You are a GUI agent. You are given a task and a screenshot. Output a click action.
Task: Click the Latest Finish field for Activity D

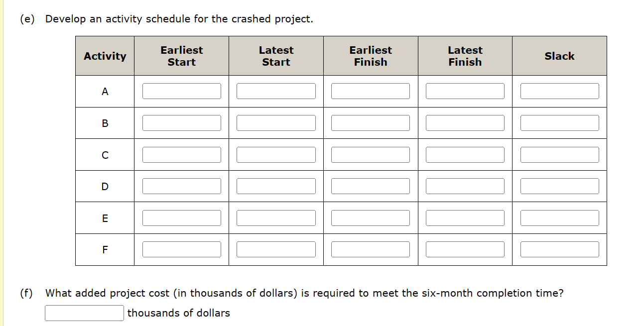[x=465, y=186]
